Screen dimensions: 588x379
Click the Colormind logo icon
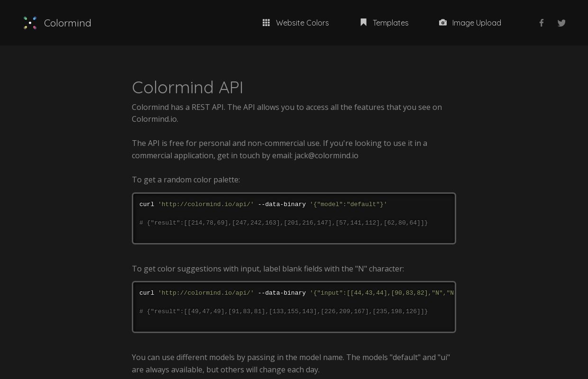click(x=30, y=23)
